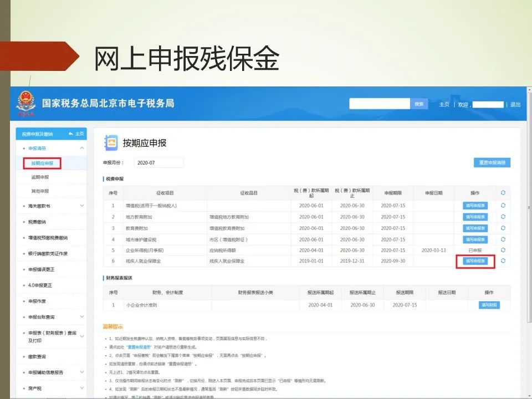Click the 企业所得税(月季报) cell
This screenshot has width=532, height=399.
[145, 250]
